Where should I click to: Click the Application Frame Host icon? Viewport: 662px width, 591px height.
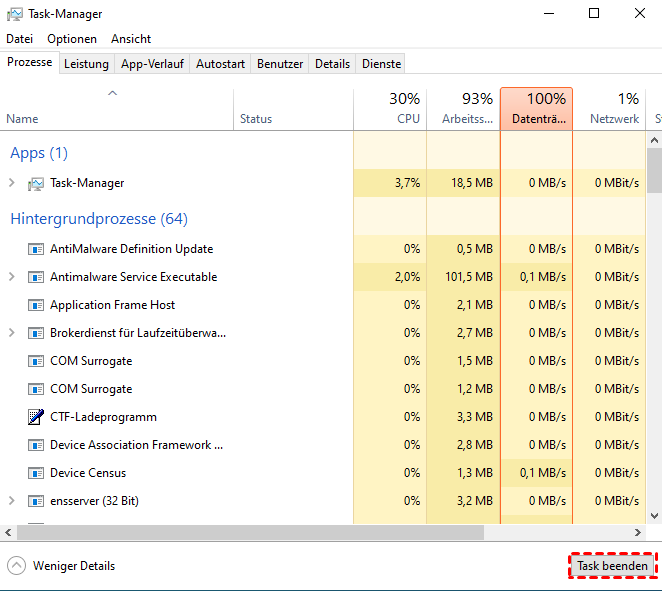36,305
